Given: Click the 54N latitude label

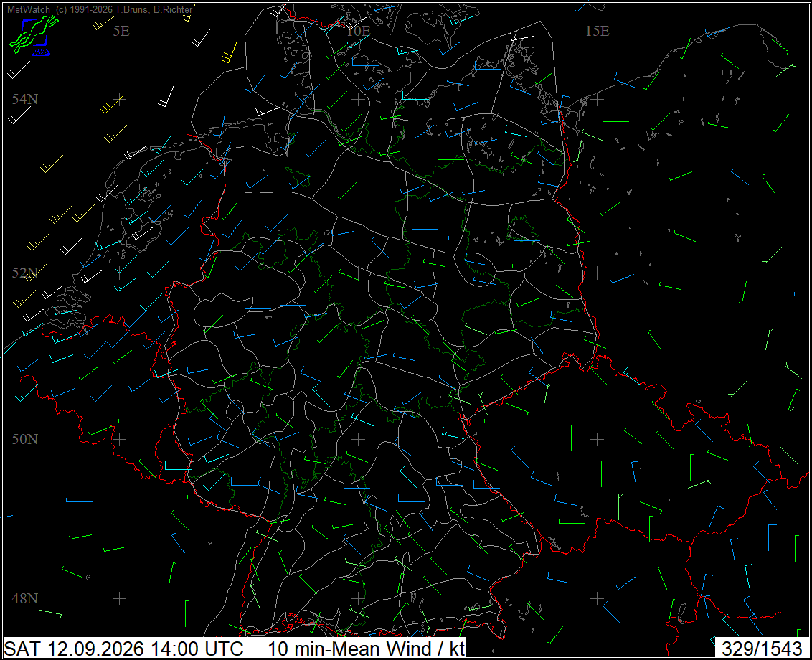Looking at the screenshot, I should [x=25, y=99].
